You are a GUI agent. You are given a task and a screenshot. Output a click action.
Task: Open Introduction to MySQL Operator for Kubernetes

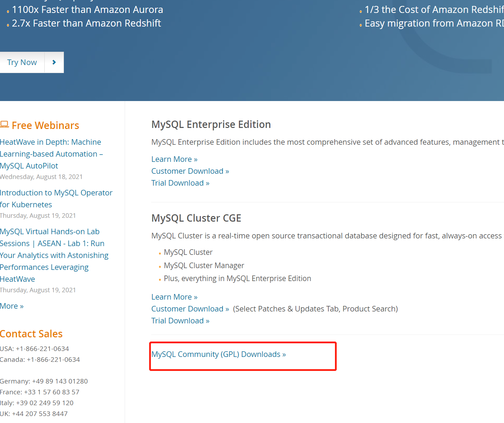[x=56, y=199]
